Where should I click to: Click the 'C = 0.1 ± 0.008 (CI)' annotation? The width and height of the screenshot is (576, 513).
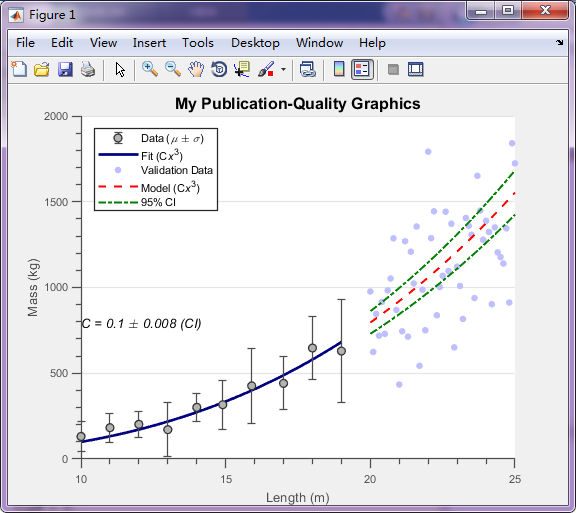click(141, 323)
